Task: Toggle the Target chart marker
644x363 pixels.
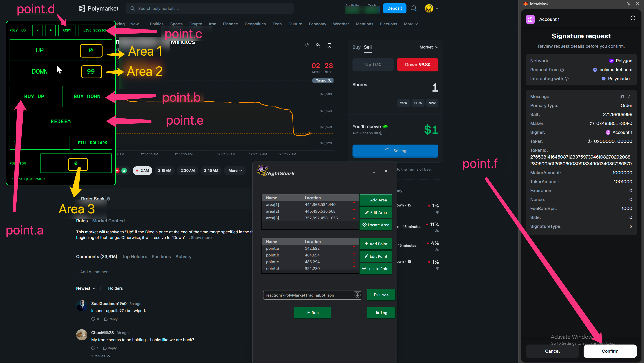Action: click(x=323, y=80)
